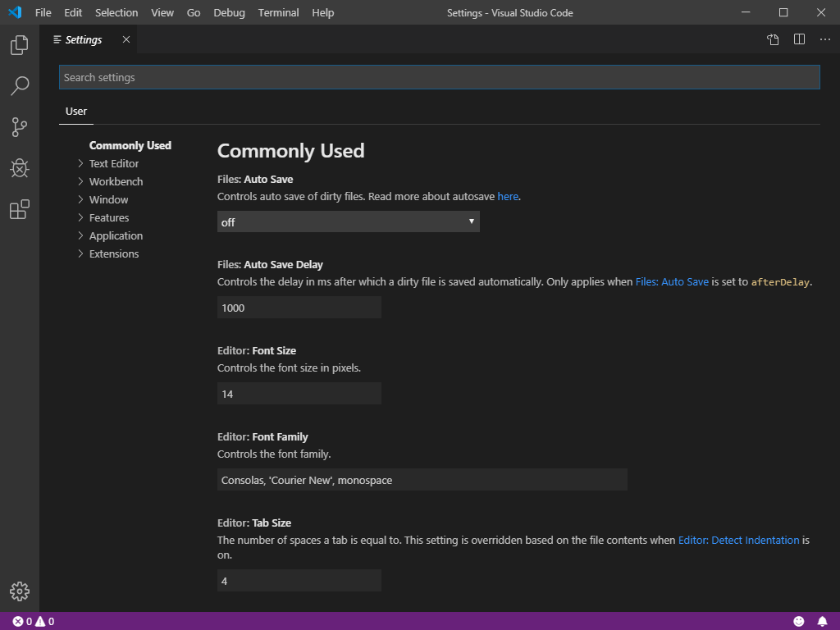Click the Commonly Used heading
This screenshot has height=630, width=840.
coord(291,151)
